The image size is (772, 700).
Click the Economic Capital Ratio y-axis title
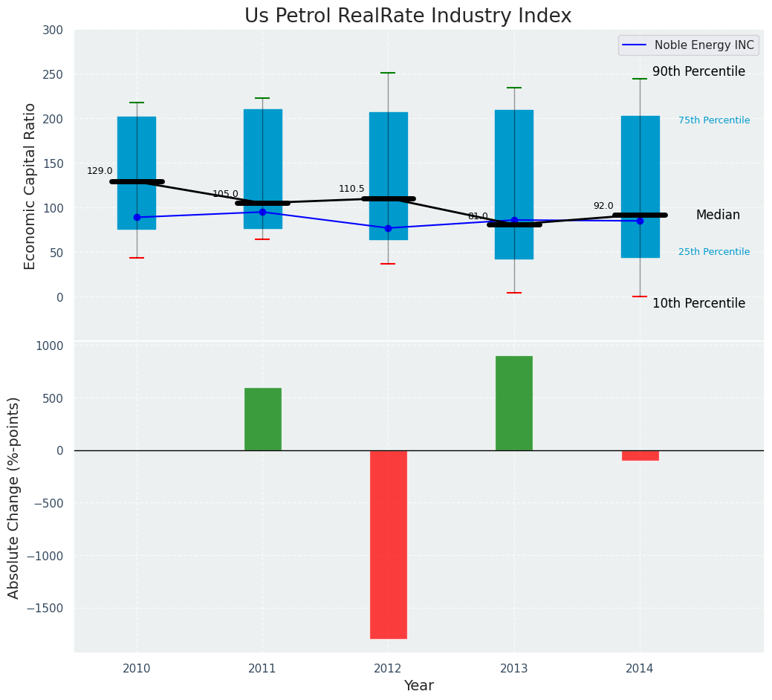pyautogui.click(x=30, y=186)
